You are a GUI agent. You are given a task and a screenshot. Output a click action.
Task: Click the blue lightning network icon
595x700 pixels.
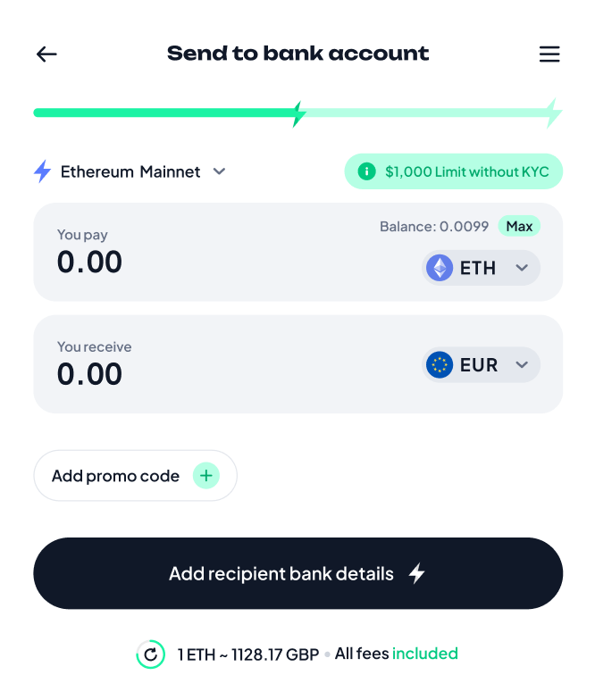pos(43,171)
